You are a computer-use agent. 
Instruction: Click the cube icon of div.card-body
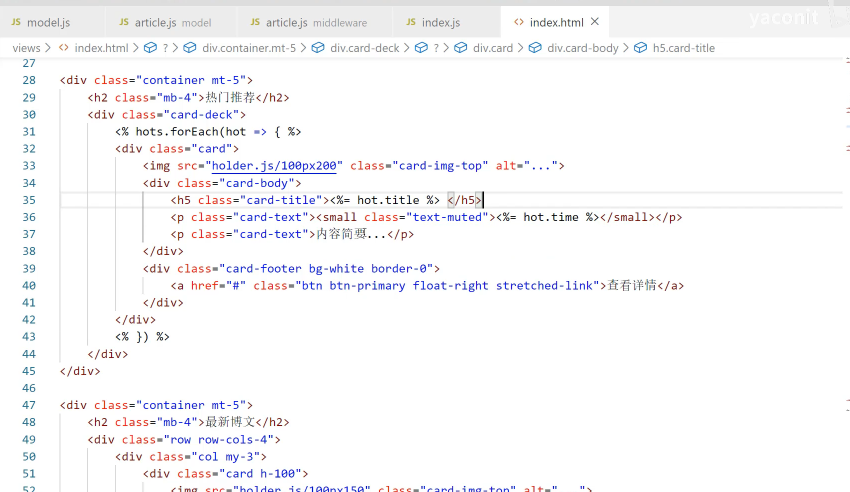pos(535,48)
